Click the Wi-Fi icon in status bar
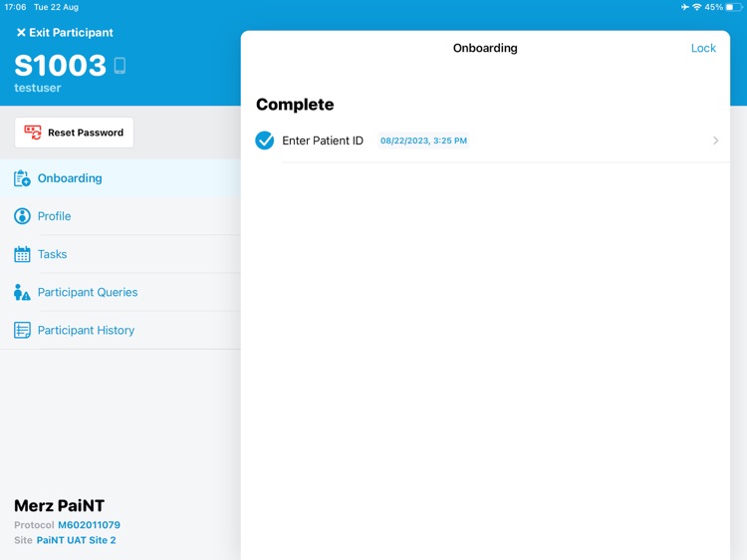The height and width of the screenshot is (560, 747). point(697,7)
